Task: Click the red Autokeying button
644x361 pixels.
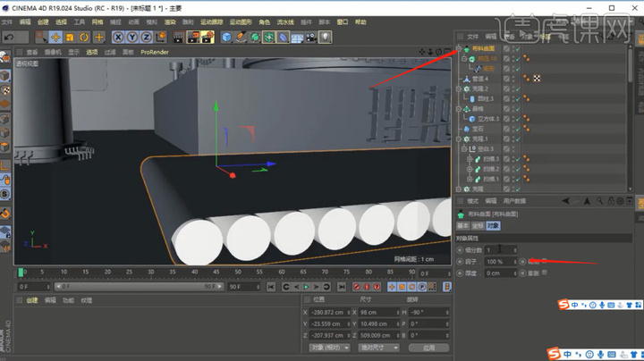Action: [x=367, y=287]
